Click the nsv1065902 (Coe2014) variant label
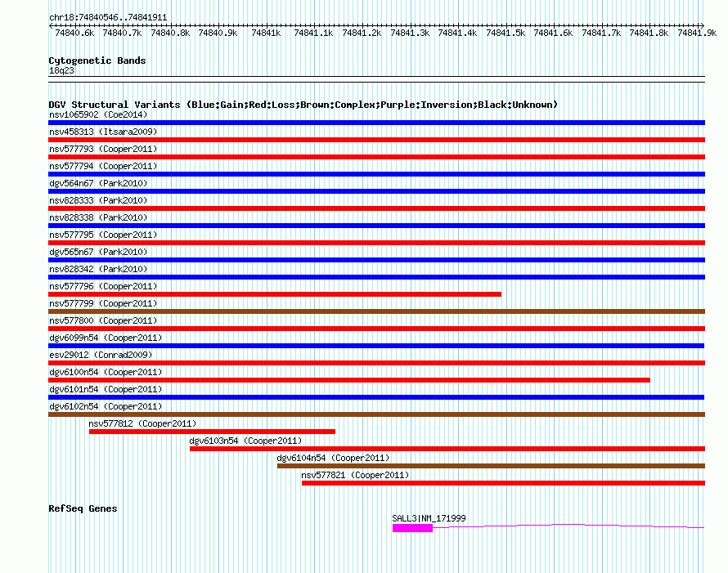 pos(98,114)
